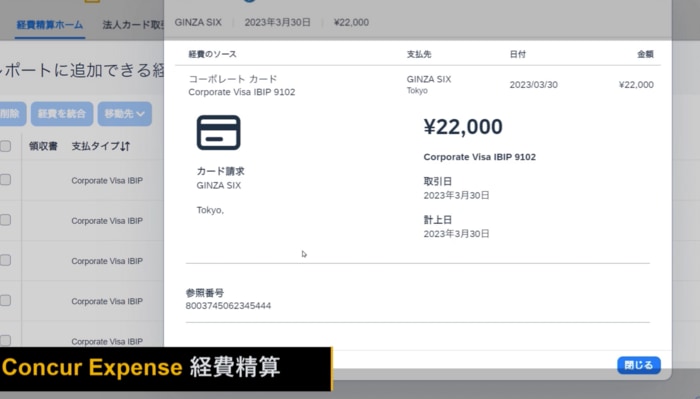Switch to the 法人カード取引 tab

[133, 25]
